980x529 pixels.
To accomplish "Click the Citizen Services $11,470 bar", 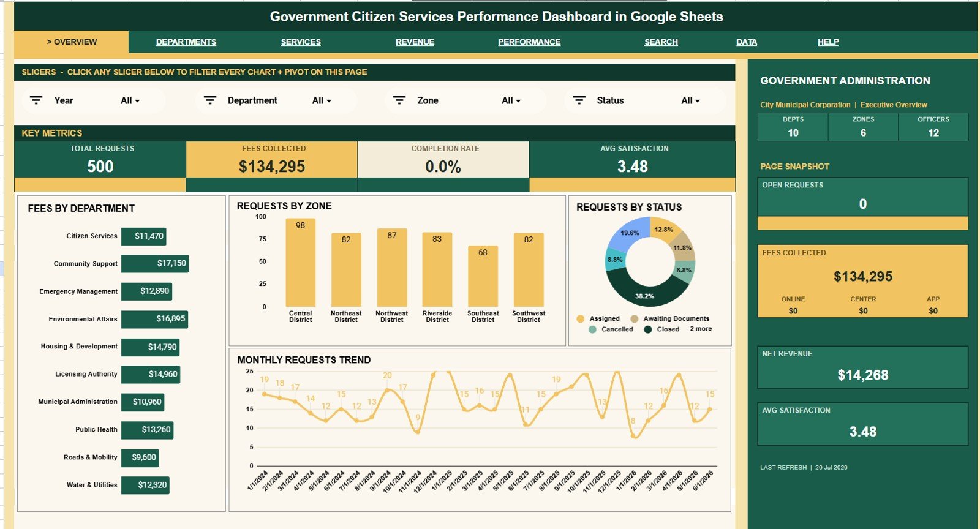I will click(x=144, y=236).
